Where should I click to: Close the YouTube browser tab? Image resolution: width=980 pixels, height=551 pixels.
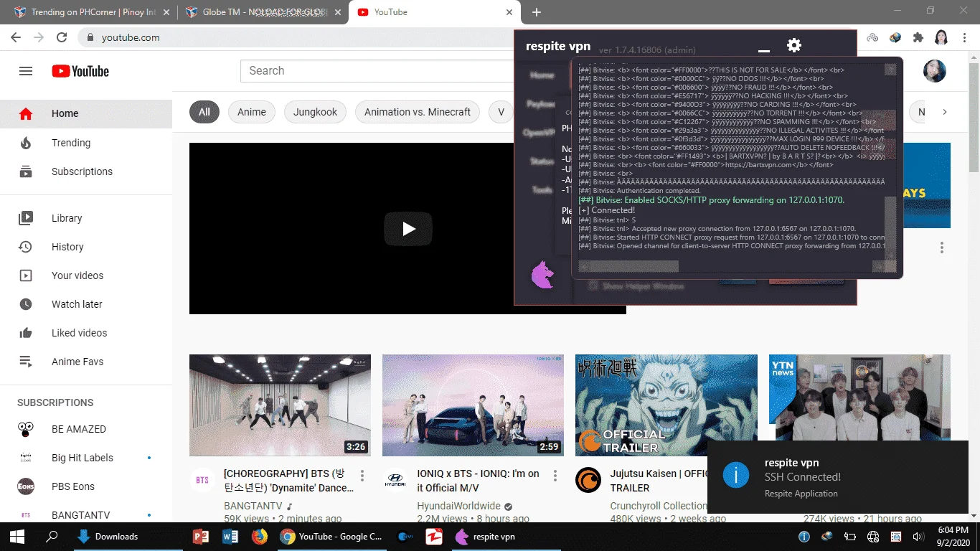pos(509,12)
